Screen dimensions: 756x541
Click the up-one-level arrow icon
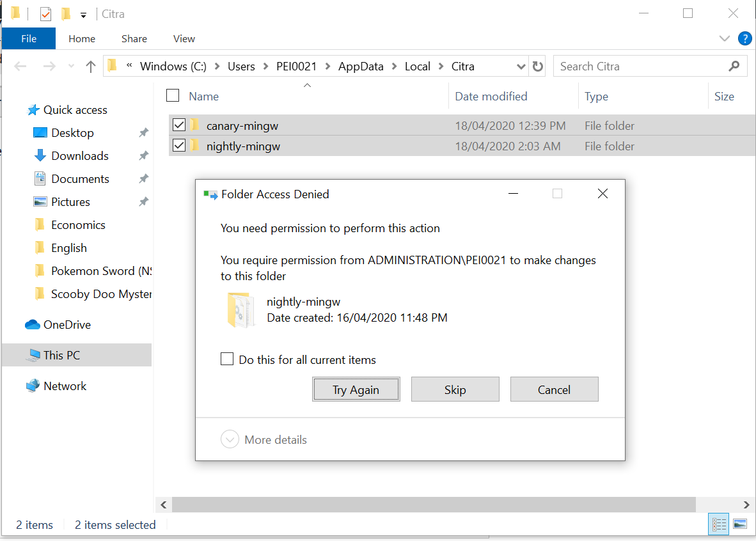90,66
